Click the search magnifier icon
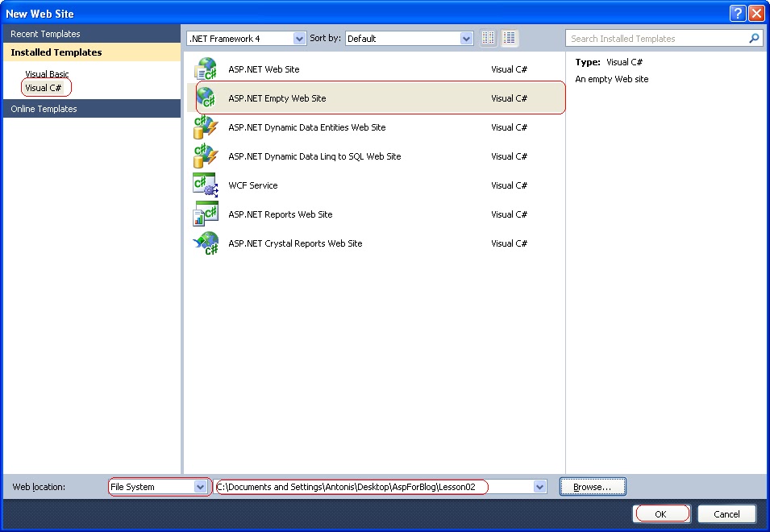Image resolution: width=770 pixels, height=532 pixels. [754, 38]
